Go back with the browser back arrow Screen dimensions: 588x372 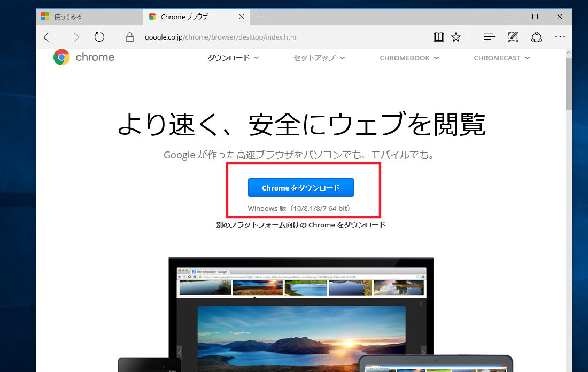pos(49,37)
